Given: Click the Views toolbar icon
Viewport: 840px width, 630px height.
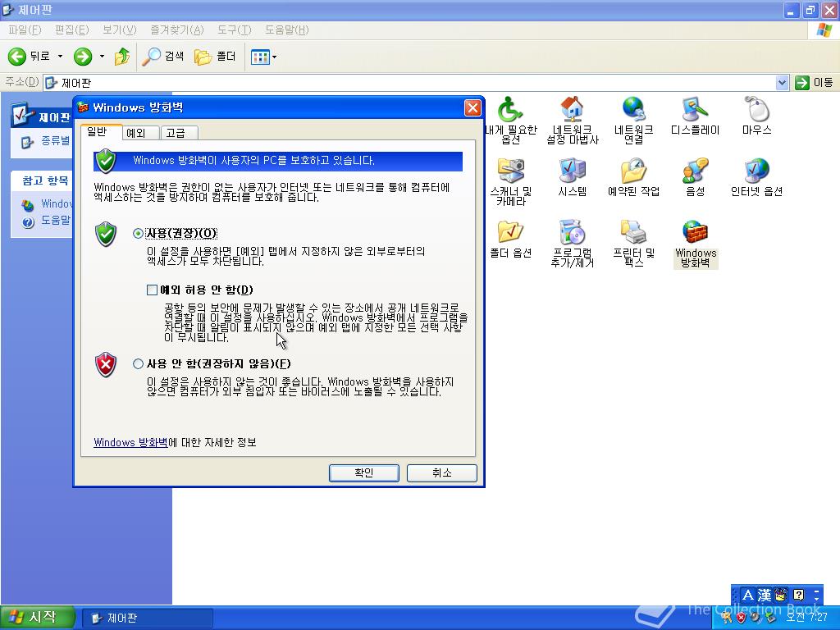Looking at the screenshot, I should 260,57.
